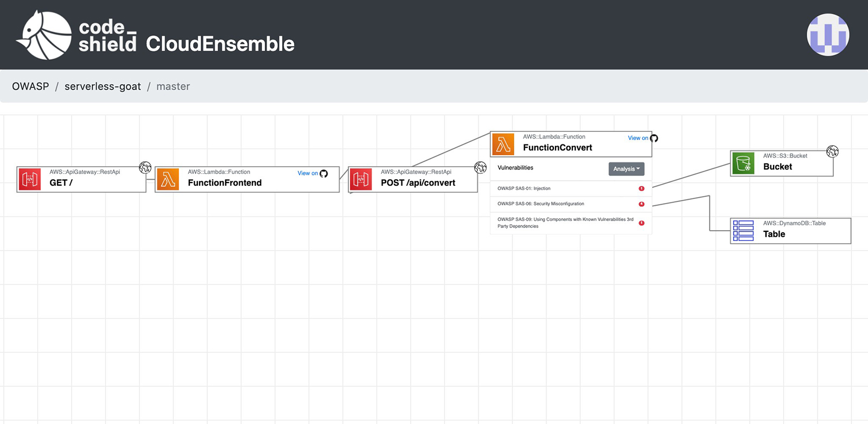Click AWS::Lambda::Function label on FunctionConvert
Viewport: 868px width, 424px height.
click(554, 137)
